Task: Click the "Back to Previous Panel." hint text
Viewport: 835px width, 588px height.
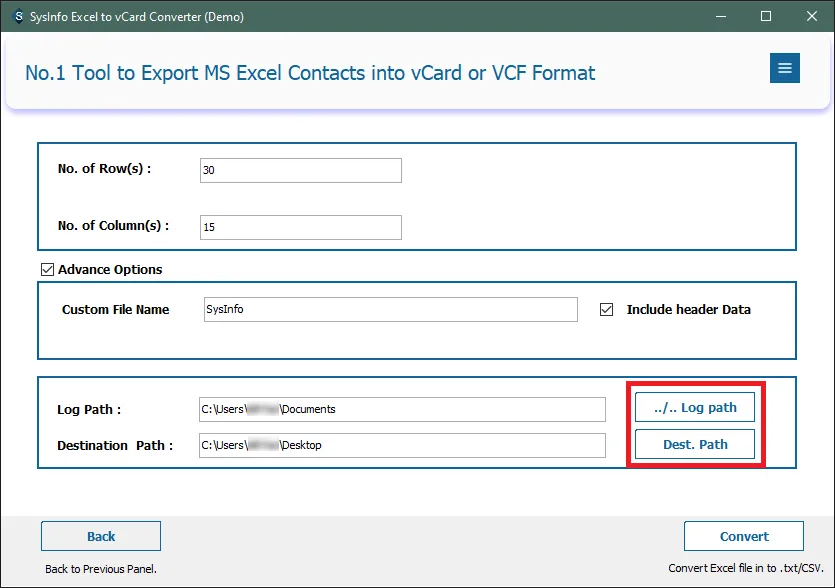Action: pos(101,569)
